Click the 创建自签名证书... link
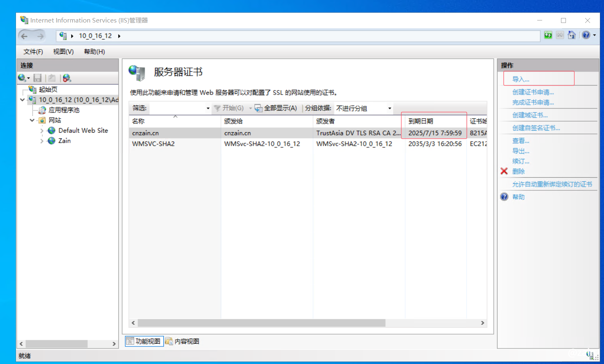Image resolution: width=604 pixels, height=364 pixels. [536, 128]
